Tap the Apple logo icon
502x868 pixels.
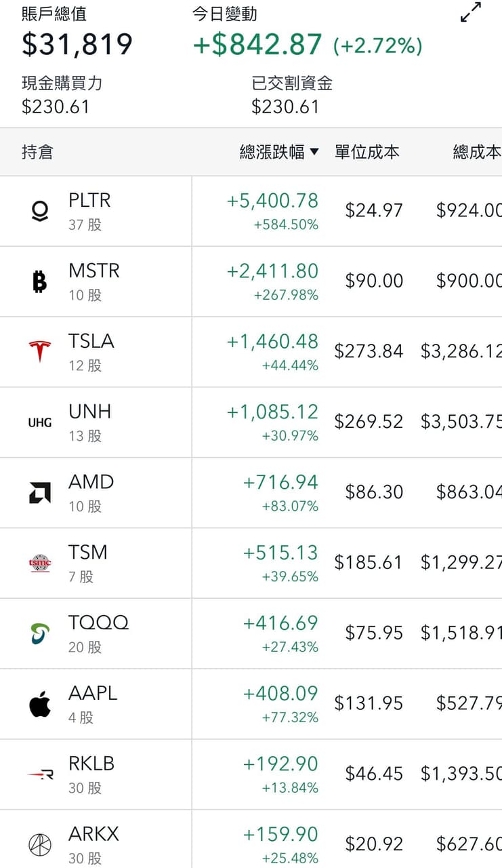tap(40, 704)
